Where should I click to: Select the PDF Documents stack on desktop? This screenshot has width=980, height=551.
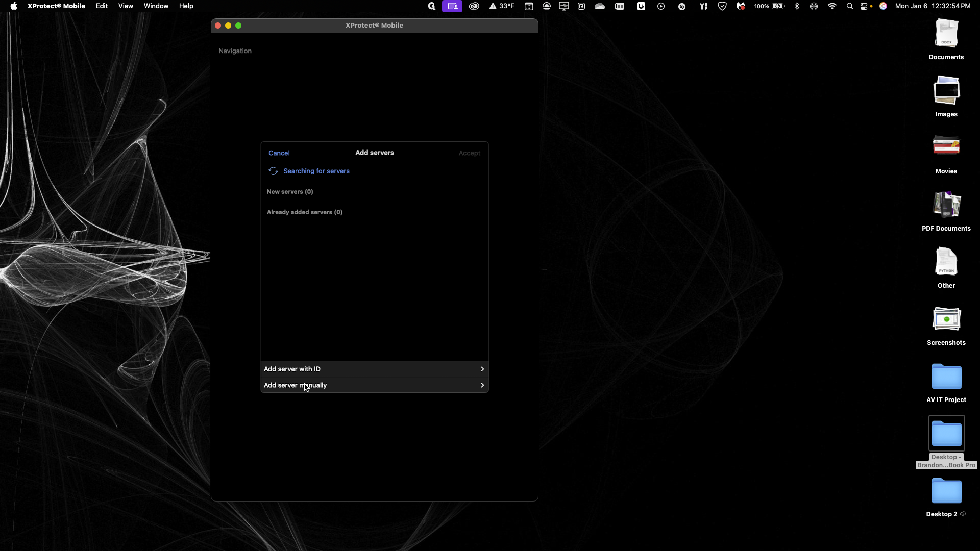click(946, 211)
